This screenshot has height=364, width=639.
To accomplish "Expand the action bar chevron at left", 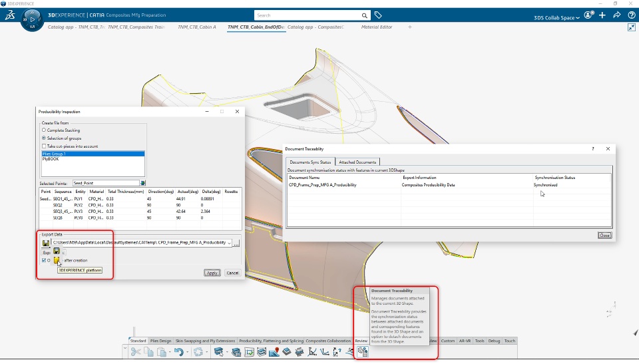I will click(125, 349).
